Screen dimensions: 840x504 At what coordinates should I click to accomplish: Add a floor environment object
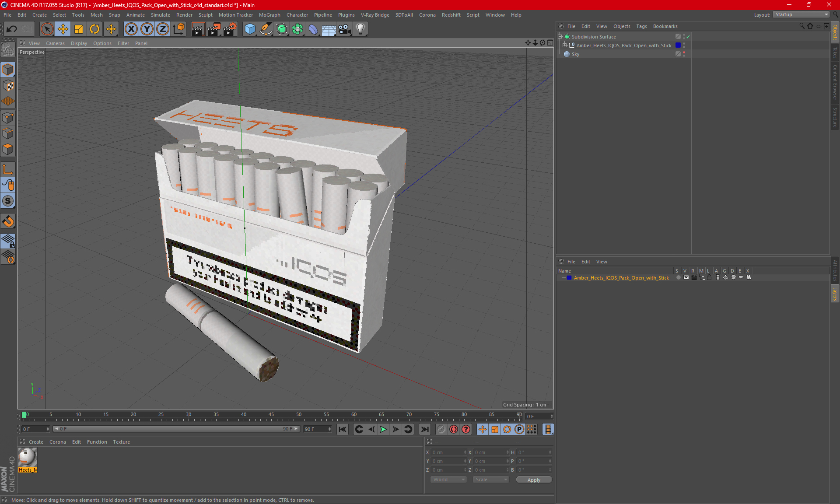coord(329,29)
